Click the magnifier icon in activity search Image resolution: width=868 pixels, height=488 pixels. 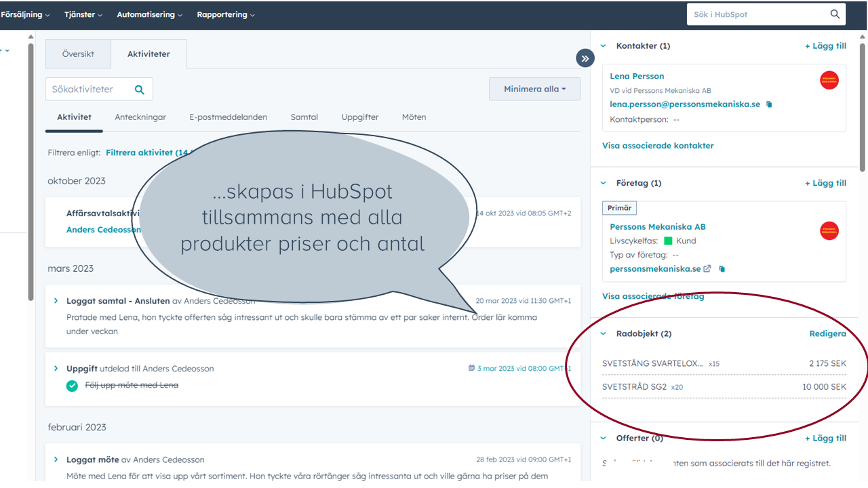click(140, 89)
